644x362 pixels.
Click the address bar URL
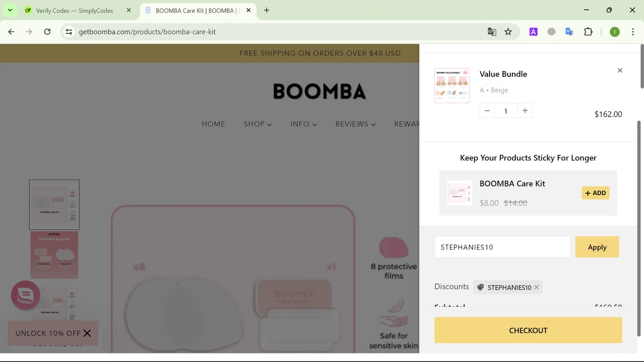pyautogui.click(x=147, y=32)
